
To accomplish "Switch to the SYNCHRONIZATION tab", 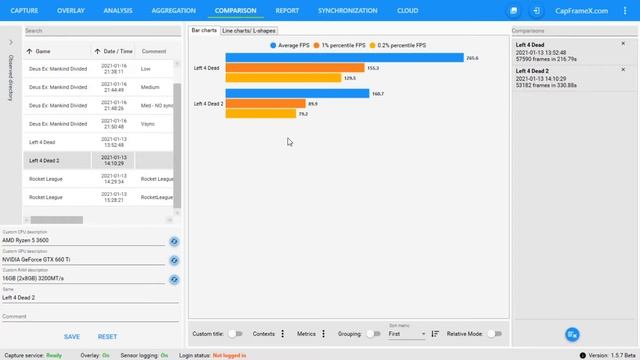I will pyautogui.click(x=348, y=11).
